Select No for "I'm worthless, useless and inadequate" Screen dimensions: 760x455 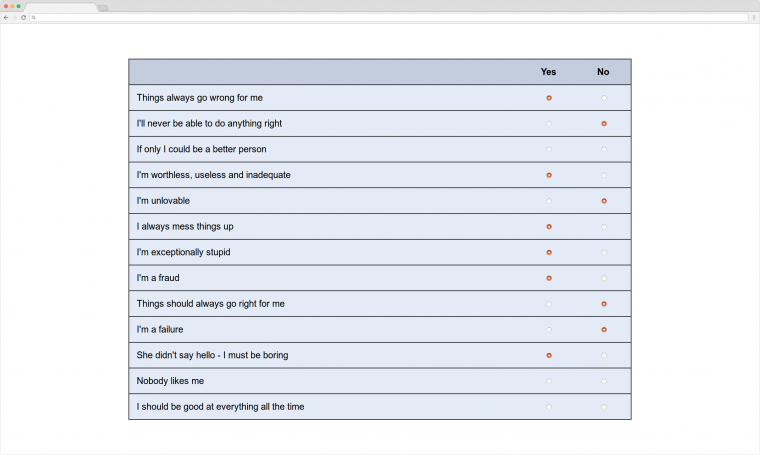click(604, 175)
